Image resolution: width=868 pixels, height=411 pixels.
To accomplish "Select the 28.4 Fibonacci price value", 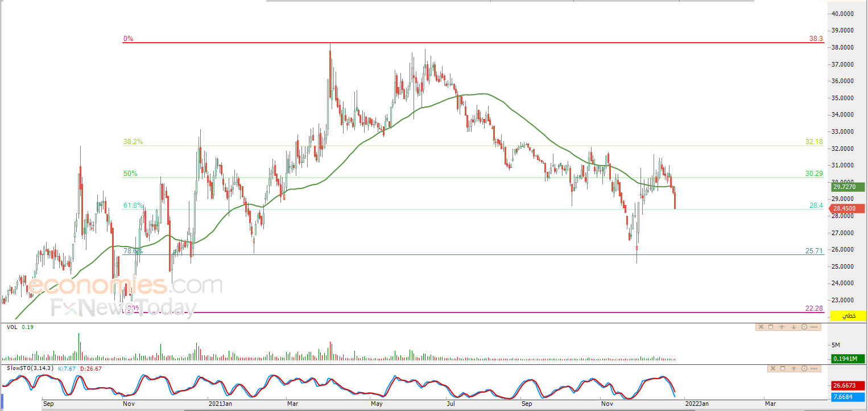I will coord(817,205).
